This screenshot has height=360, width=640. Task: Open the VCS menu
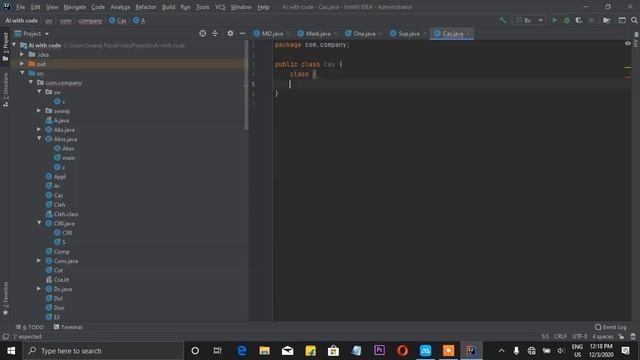click(x=220, y=7)
